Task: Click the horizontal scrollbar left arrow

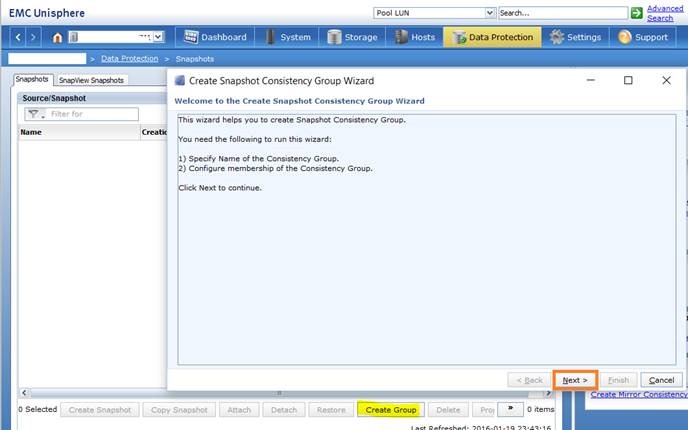Action: point(24,393)
